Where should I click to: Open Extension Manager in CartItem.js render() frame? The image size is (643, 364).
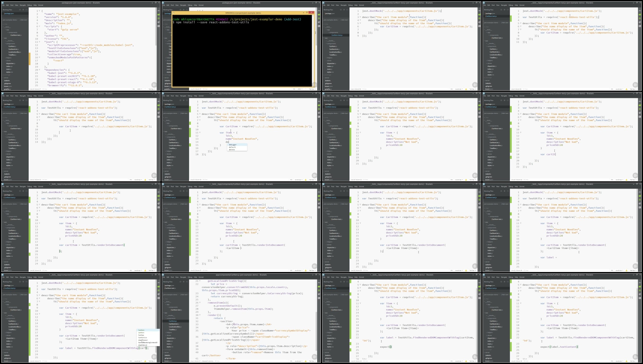tap(319, 287)
